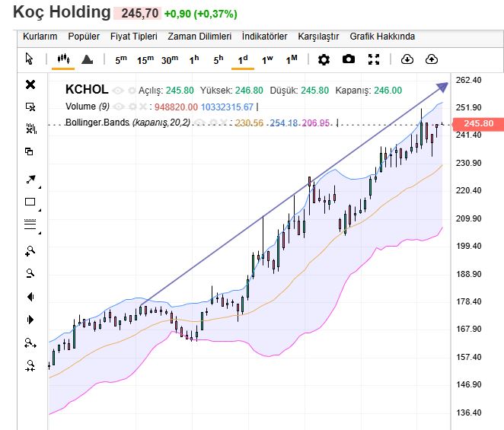Click the KCHOL symbol label
504x430 pixels.
tap(87, 90)
